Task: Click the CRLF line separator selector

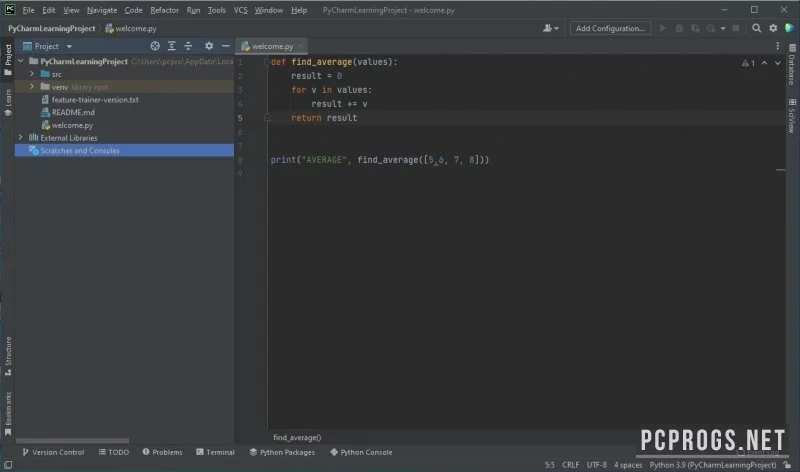Action: (570, 465)
